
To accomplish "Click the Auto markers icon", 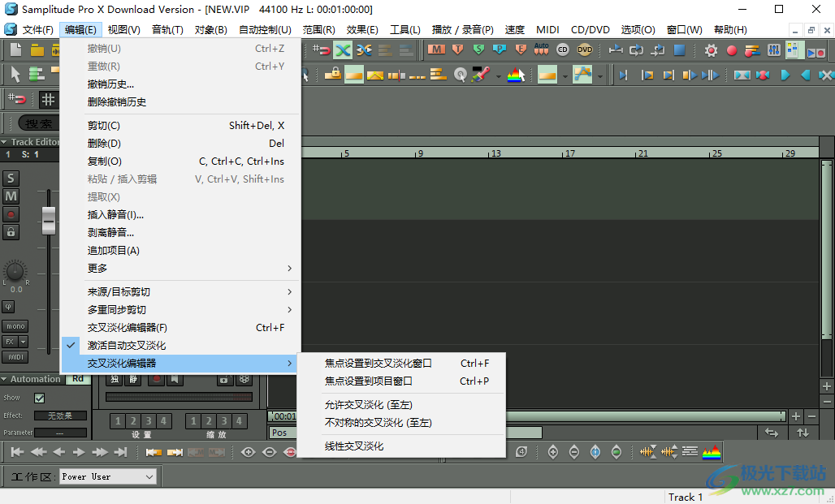I will (x=541, y=50).
